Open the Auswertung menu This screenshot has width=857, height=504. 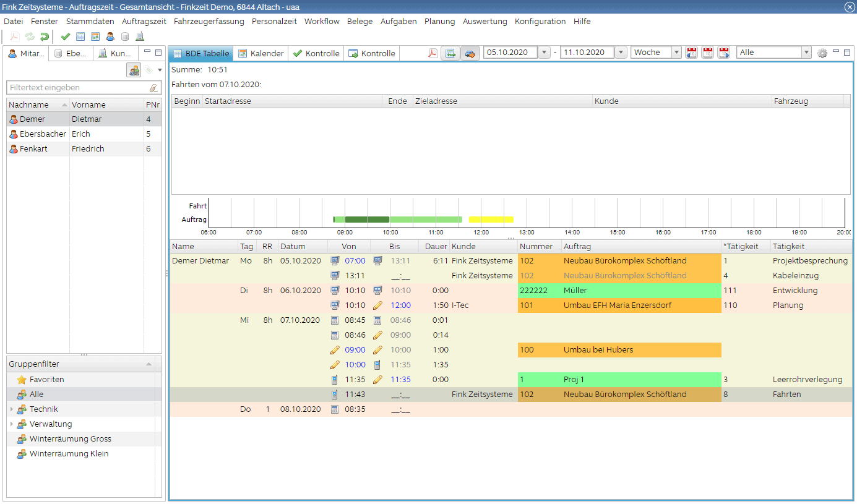click(484, 21)
